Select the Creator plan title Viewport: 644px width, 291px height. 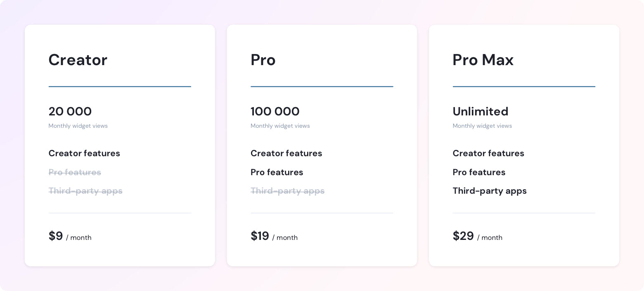78,60
